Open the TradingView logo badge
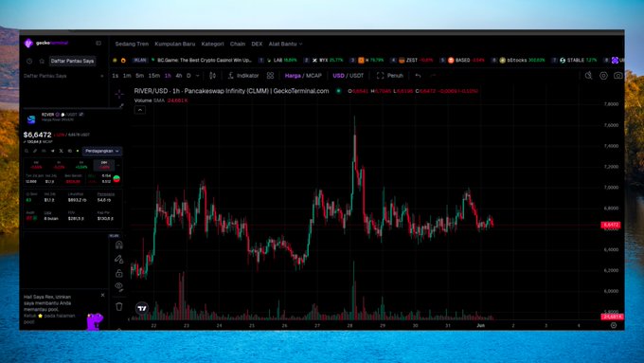The width and height of the screenshot is (644, 363). pos(142,308)
